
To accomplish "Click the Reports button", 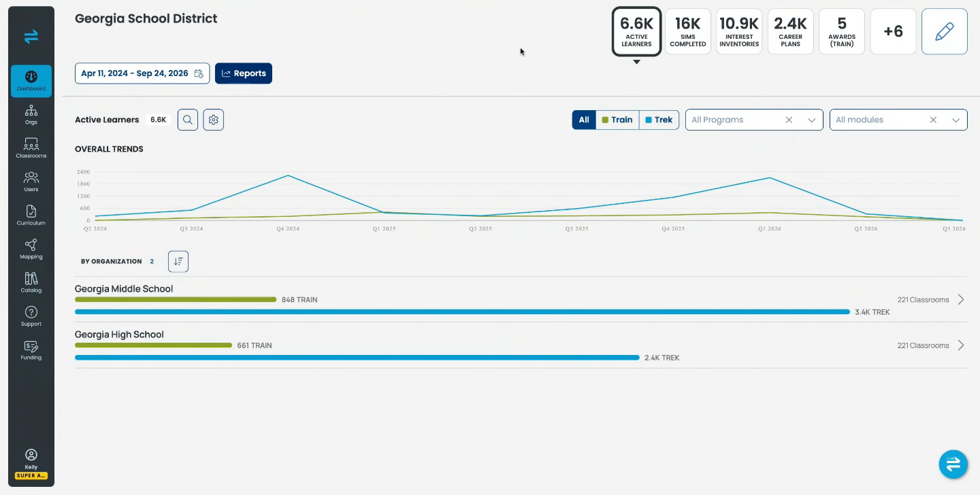I will coord(244,73).
